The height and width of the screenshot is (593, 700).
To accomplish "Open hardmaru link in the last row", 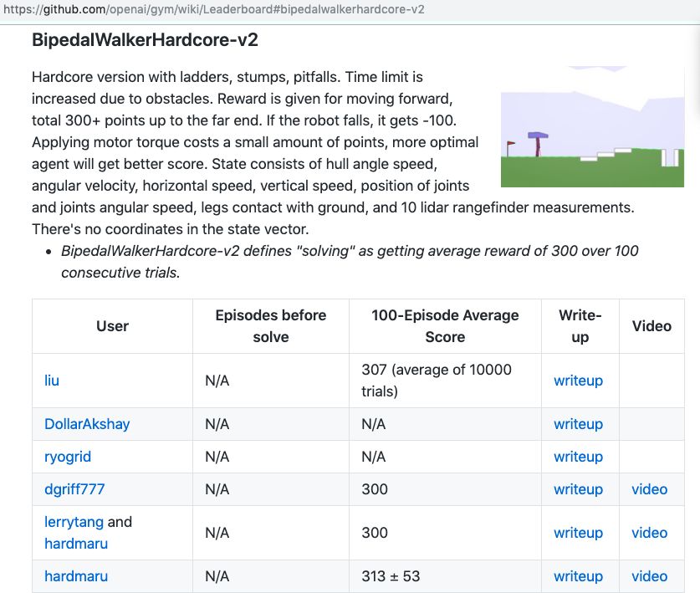I will point(76,576).
